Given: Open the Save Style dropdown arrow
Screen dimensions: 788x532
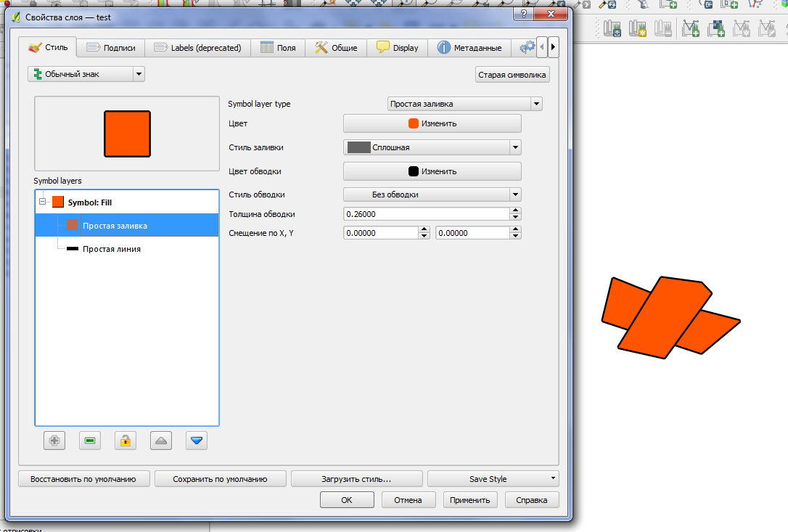Looking at the screenshot, I should (x=552, y=478).
